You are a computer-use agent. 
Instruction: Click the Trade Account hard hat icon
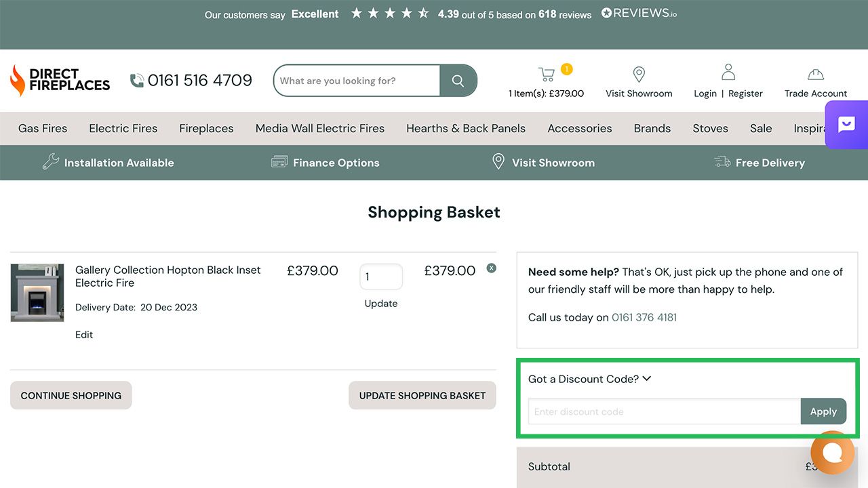click(x=816, y=74)
